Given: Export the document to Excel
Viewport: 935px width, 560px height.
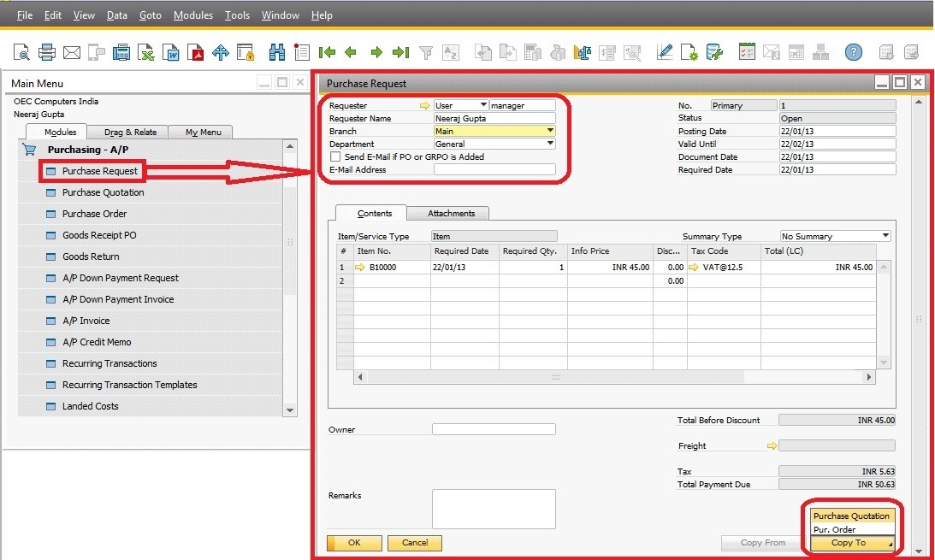Looking at the screenshot, I should point(146,52).
